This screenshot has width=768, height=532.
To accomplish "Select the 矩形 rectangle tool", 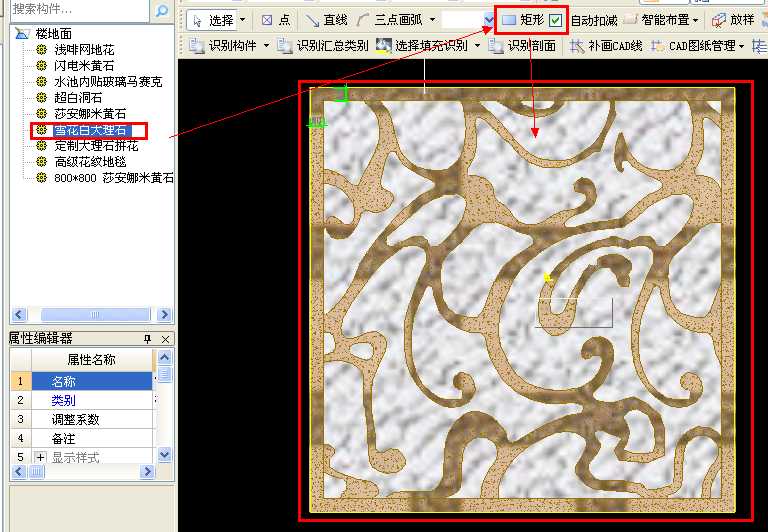I will [523, 20].
